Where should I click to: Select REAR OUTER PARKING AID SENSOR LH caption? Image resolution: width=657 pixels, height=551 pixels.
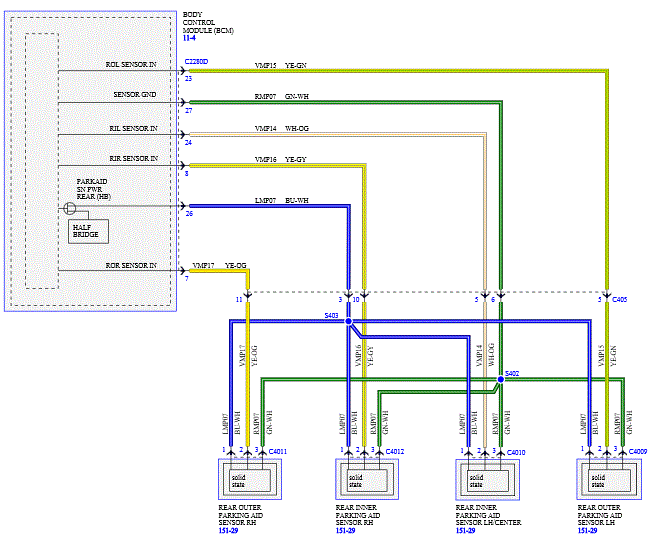click(x=600, y=515)
